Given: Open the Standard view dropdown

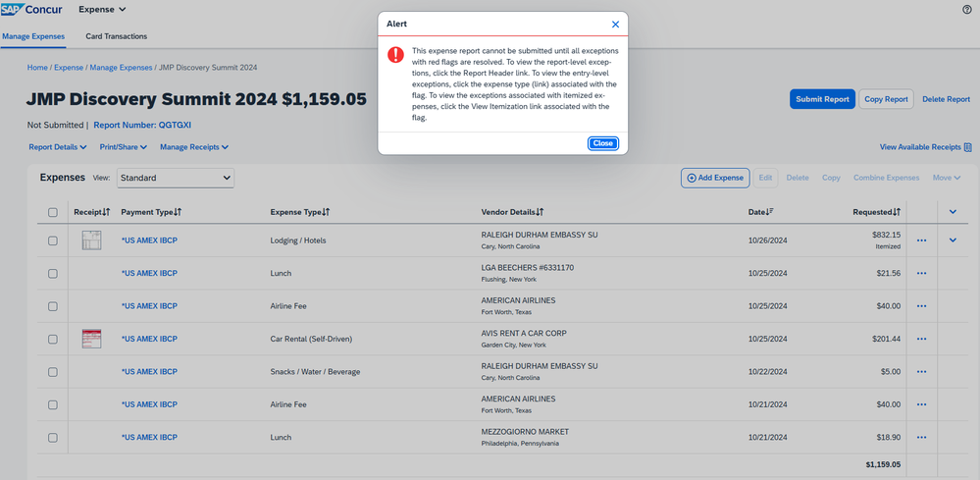Looking at the screenshot, I should pos(175,178).
